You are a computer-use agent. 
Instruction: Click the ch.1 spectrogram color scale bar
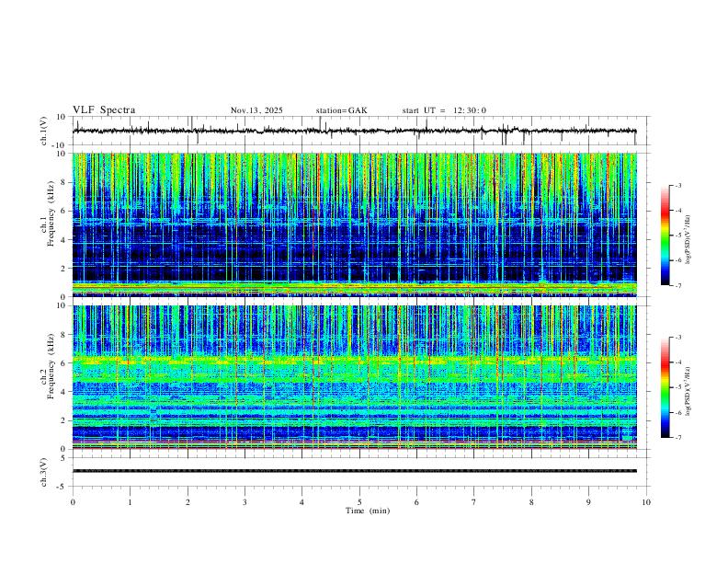(x=665, y=236)
